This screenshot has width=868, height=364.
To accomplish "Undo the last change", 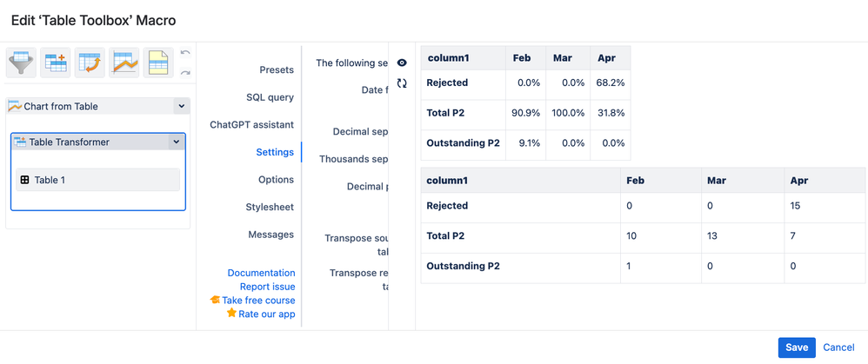I will coord(185,54).
